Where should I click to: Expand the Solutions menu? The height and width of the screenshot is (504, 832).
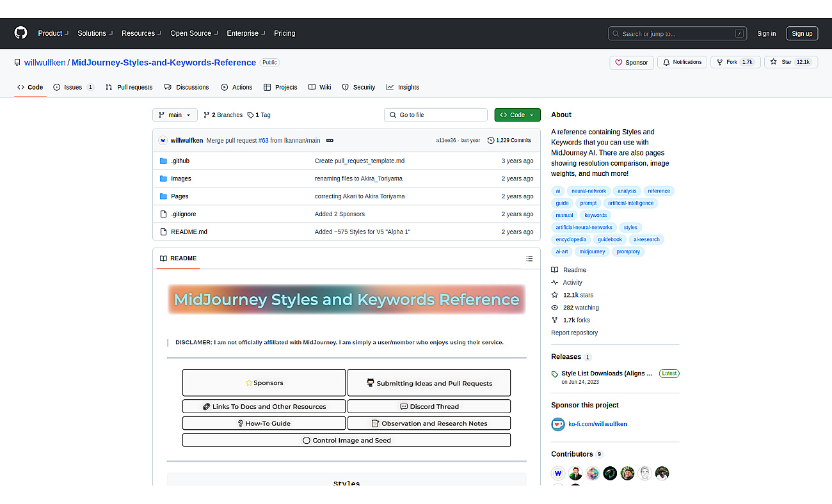coord(95,33)
